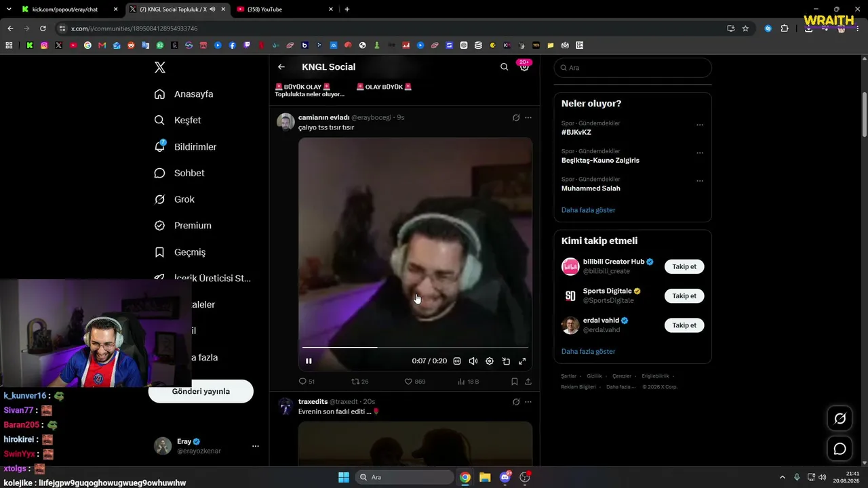Open a new browser tab
This screenshot has width=868, height=488.
point(347,9)
